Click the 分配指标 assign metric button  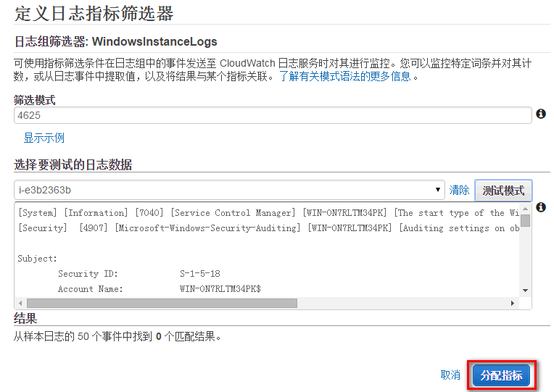click(x=501, y=375)
